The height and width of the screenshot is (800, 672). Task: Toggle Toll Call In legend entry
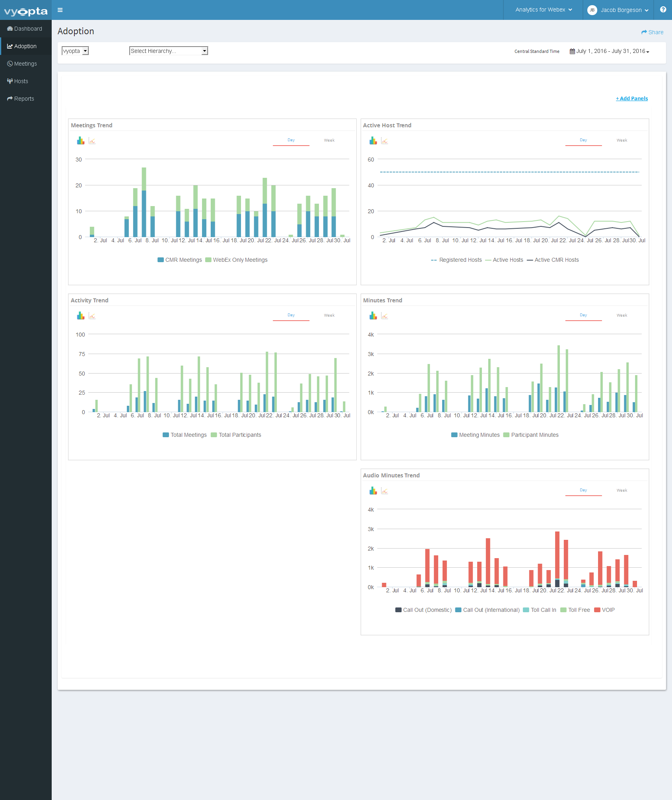point(540,610)
